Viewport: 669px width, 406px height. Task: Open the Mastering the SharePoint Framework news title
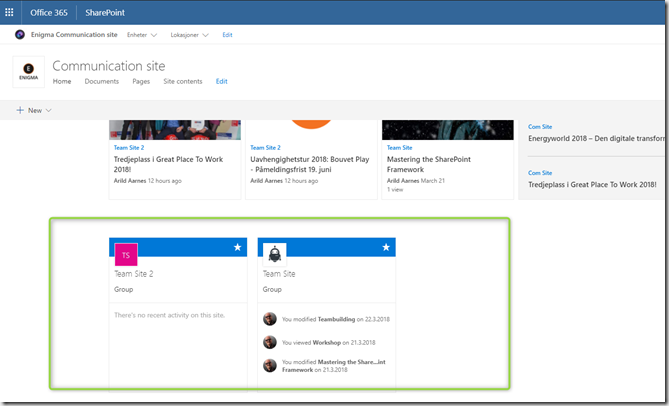tap(429, 164)
